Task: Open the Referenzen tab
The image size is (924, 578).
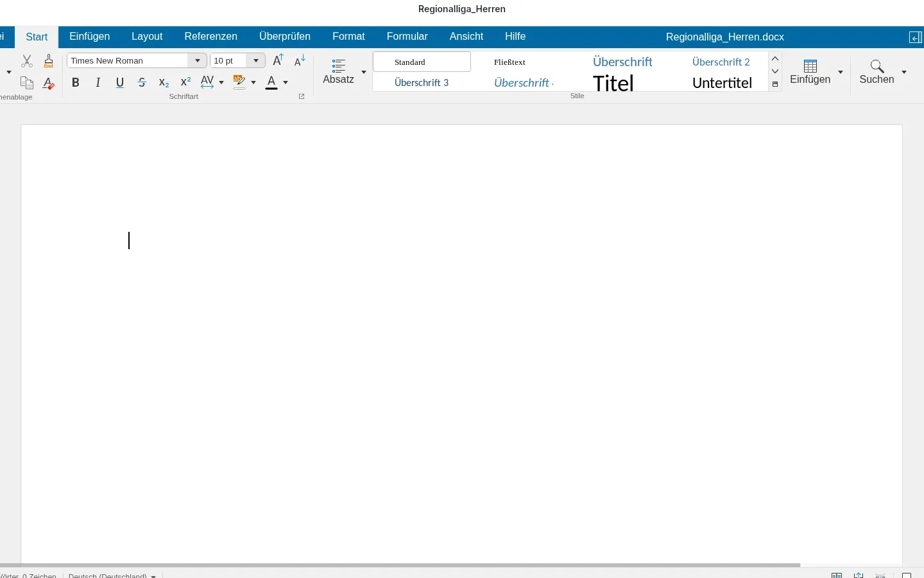Action: click(211, 37)
